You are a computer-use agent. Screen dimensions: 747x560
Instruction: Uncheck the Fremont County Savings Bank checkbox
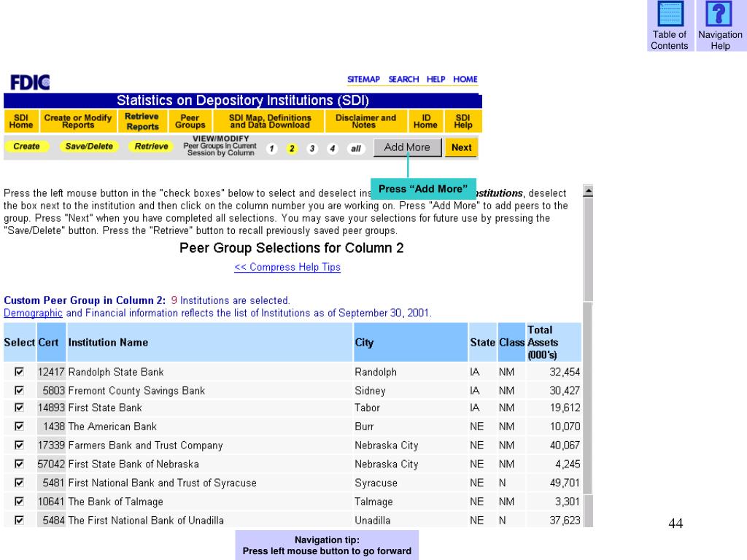tap(19, 391)
